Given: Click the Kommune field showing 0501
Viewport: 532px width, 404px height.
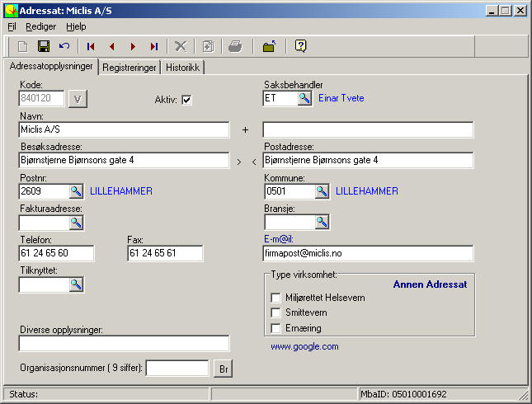Looking at the screenshot, I should 290,191.
